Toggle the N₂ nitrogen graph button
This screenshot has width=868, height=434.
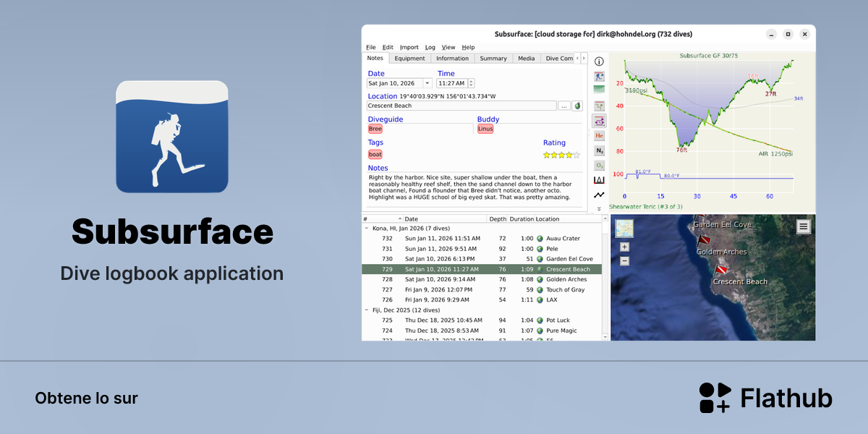pos(599,150)
